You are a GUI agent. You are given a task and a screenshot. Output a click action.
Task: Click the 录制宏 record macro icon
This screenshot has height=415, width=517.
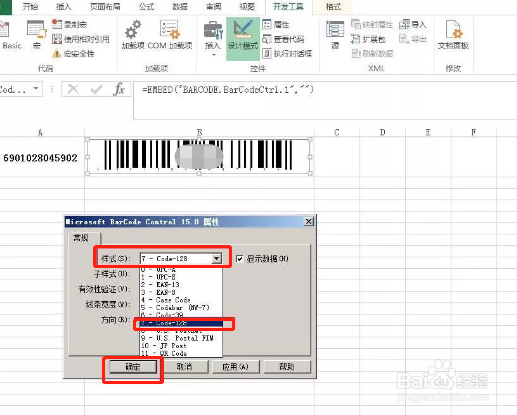[69, 24]
